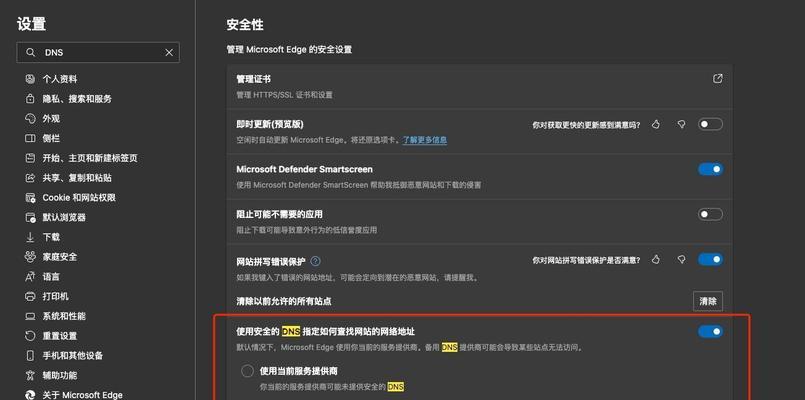This screenshot has height=400, width=805.
Task: Click the 清除以前允许的所有站点 label
Action: (x=283, y=301)
